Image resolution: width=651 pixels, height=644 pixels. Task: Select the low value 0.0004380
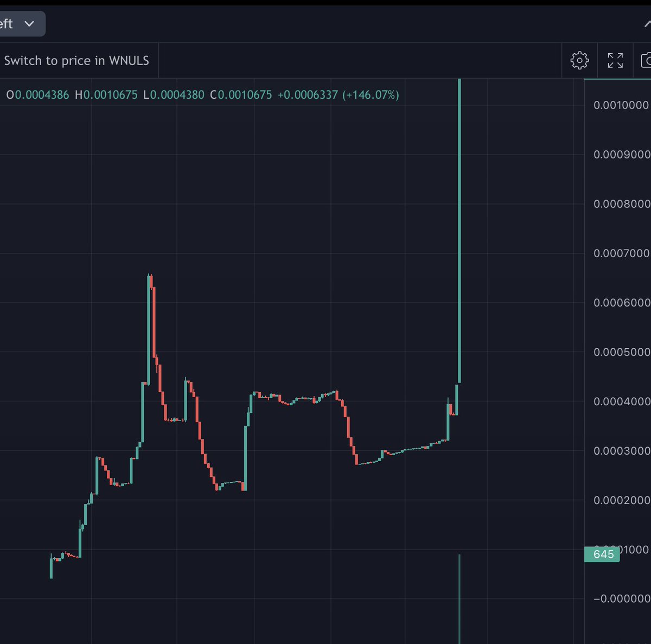pyautogui.click(x=177, y=95)
